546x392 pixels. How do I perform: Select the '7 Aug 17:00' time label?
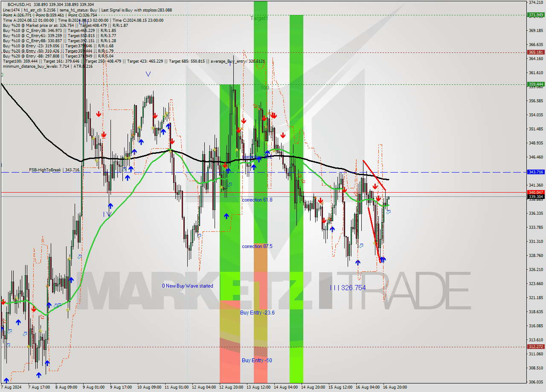tap(39, 387)
